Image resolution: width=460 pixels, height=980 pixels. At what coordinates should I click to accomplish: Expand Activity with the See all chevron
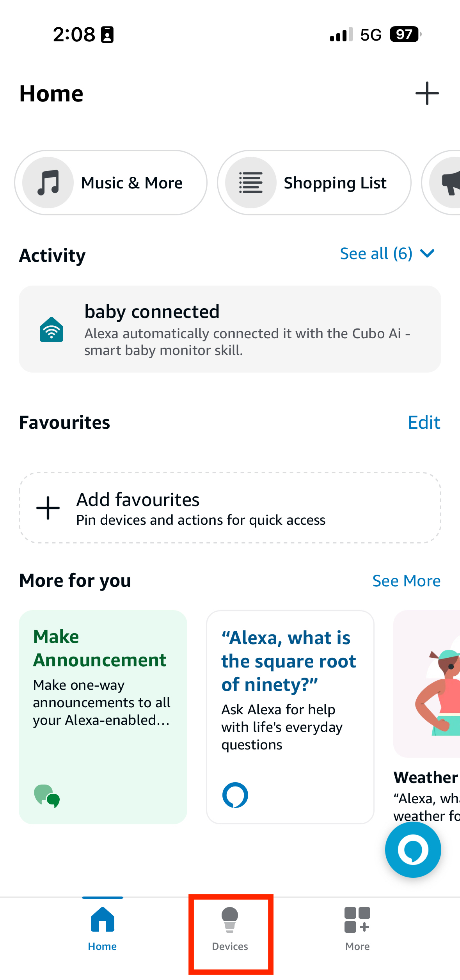click(x=427, y=254)
